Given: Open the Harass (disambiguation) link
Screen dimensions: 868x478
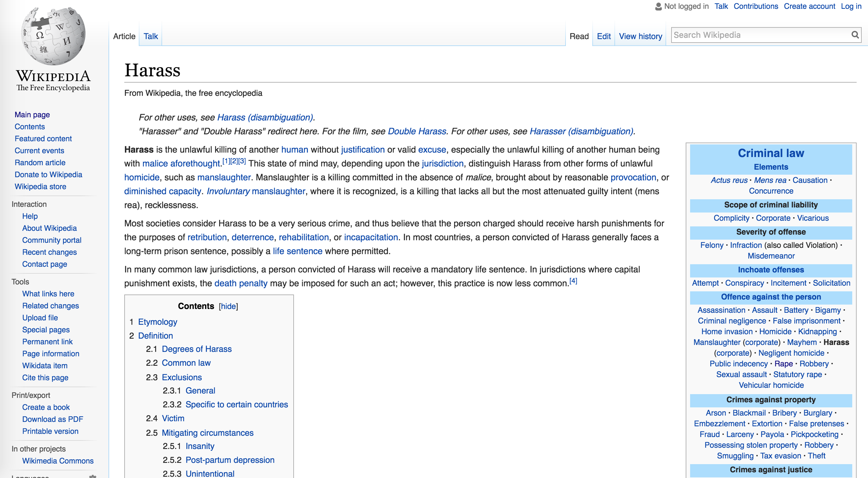Looking at the screenshot, I should (x=265, y=117).
